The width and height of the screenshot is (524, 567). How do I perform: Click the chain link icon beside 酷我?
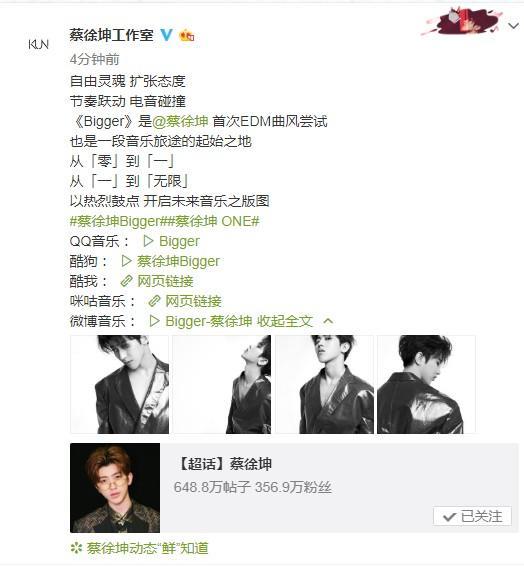tap(127, 281)
